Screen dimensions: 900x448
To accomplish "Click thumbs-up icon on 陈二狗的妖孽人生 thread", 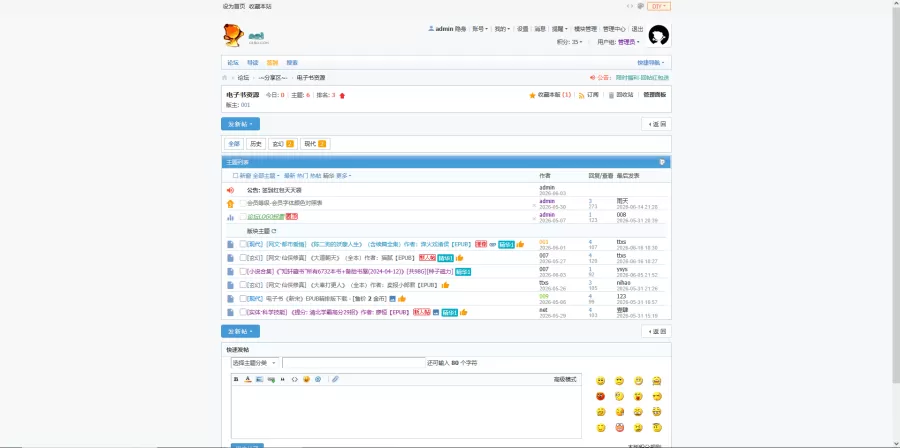I will tap(520, 244).
